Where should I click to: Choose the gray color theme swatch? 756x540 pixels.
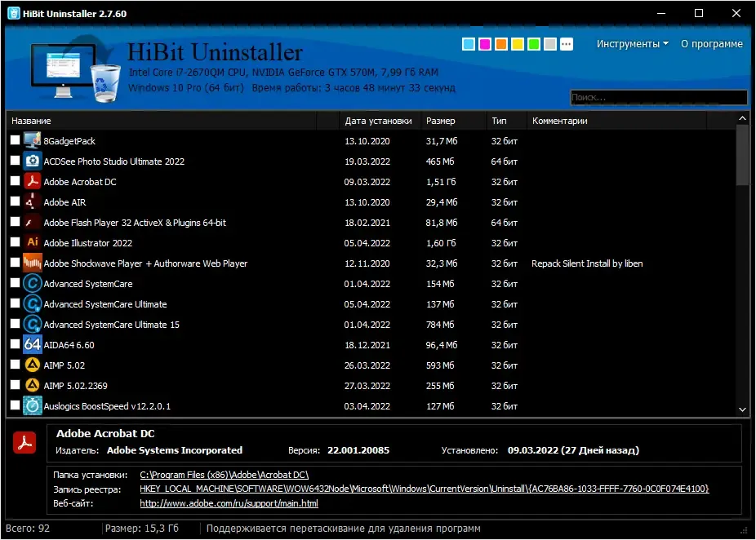pos(549,44)
